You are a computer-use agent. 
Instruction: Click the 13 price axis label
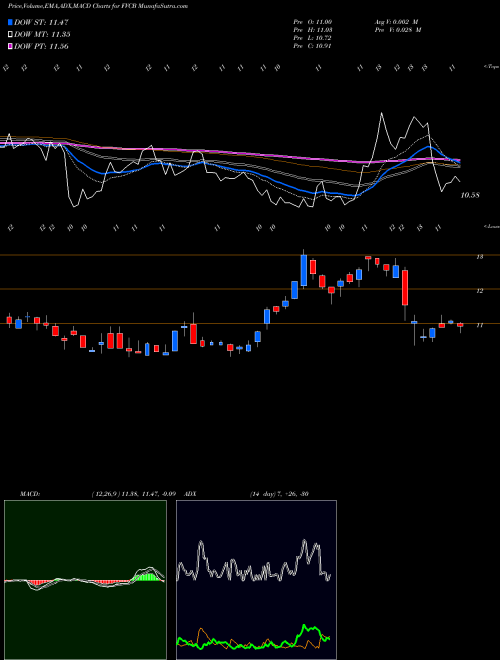[480, 257]
